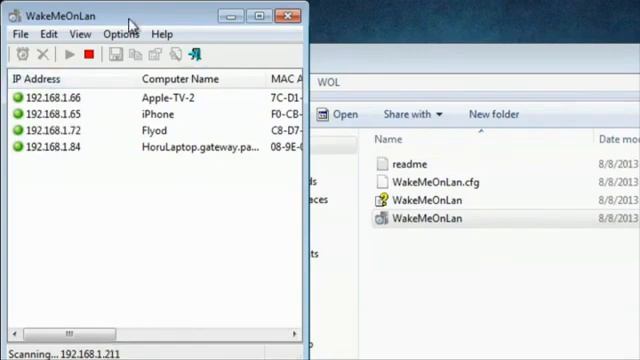
Task: Open the View menu
Action: click(x=80, y=34)
